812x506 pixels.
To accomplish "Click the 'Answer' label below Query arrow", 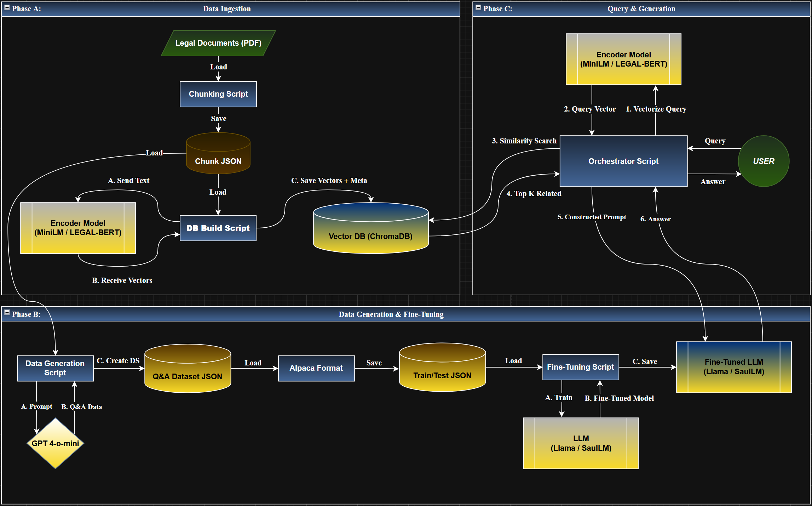I will (713, 182).
